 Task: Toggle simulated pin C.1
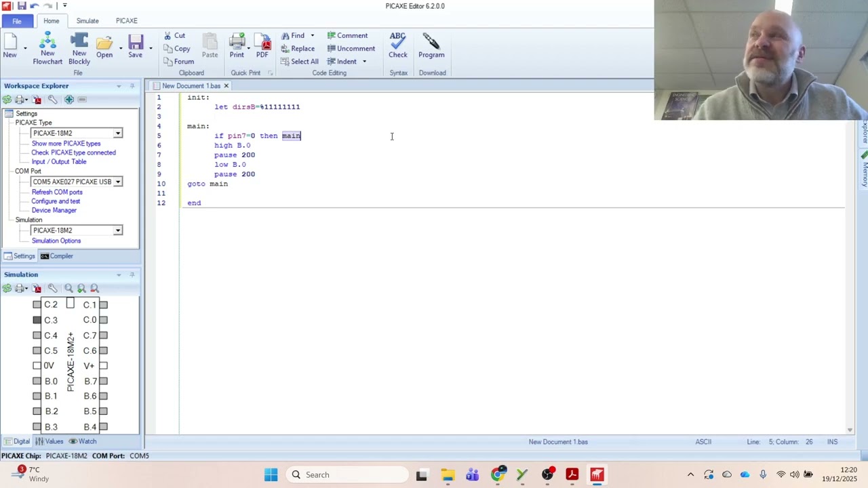[103, 305]
